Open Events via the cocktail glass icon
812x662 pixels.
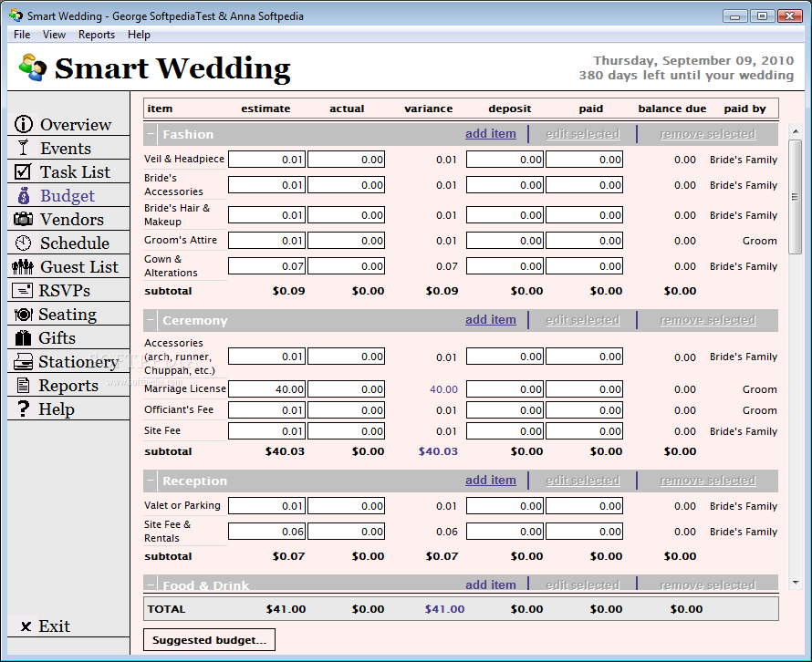[x=24, y=149]
